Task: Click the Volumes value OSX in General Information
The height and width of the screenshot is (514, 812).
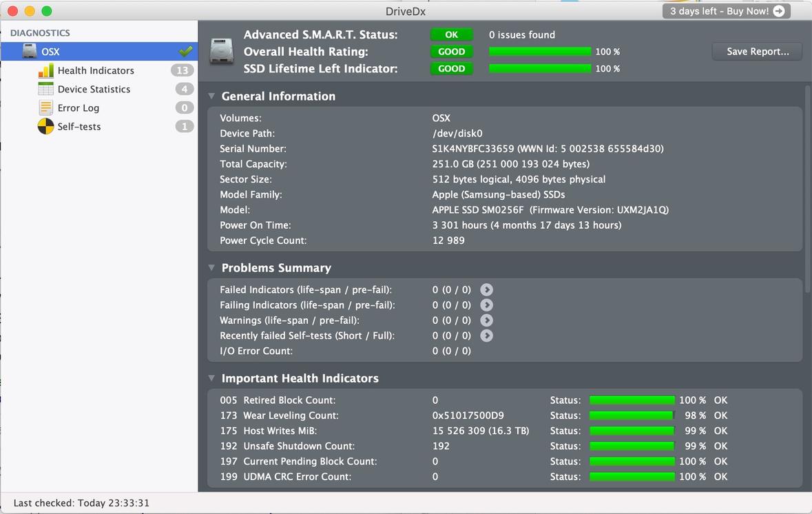Action: [x=441, y=118]
